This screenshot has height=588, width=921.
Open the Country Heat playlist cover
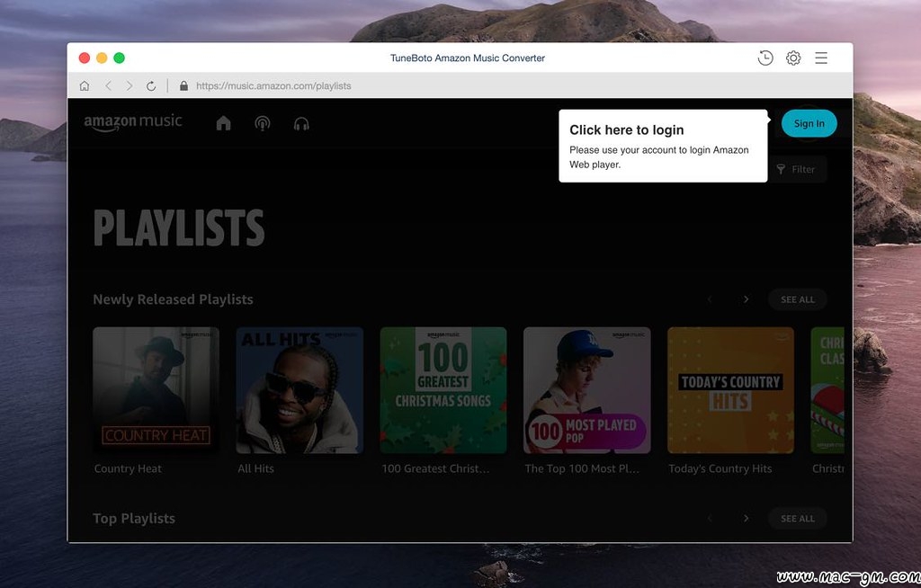pyautogui.click(x=156, y=390)
